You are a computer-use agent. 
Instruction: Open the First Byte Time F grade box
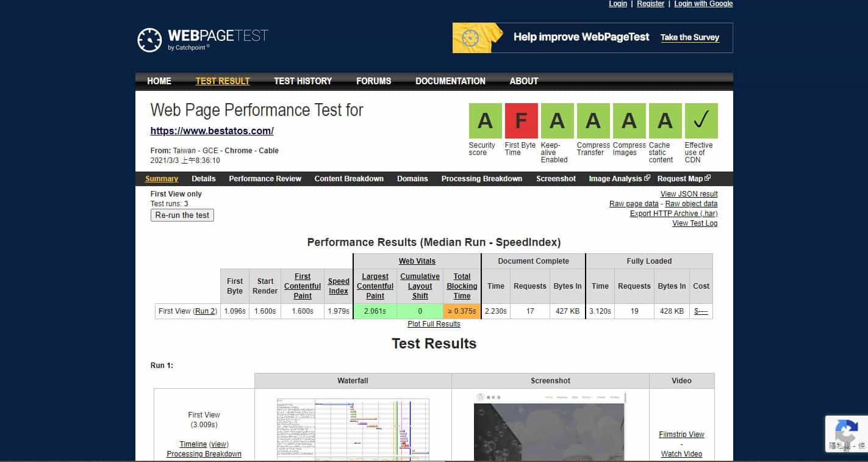(521, 121)
